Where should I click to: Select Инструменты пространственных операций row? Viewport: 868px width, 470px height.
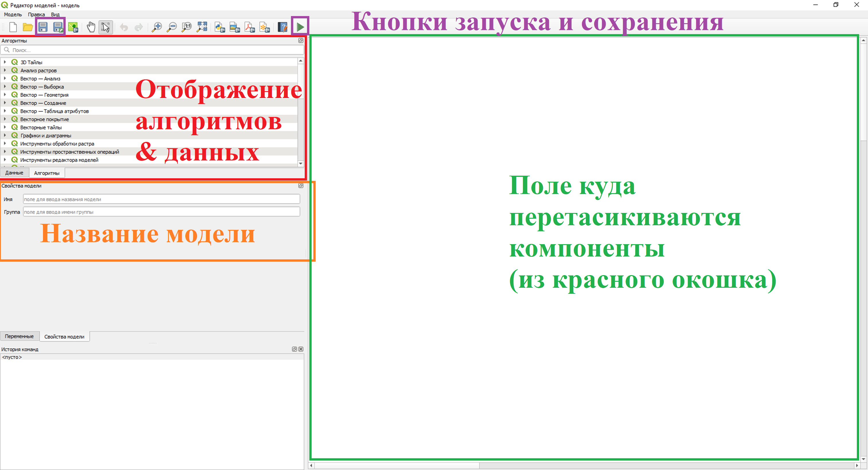click(149, 152)
